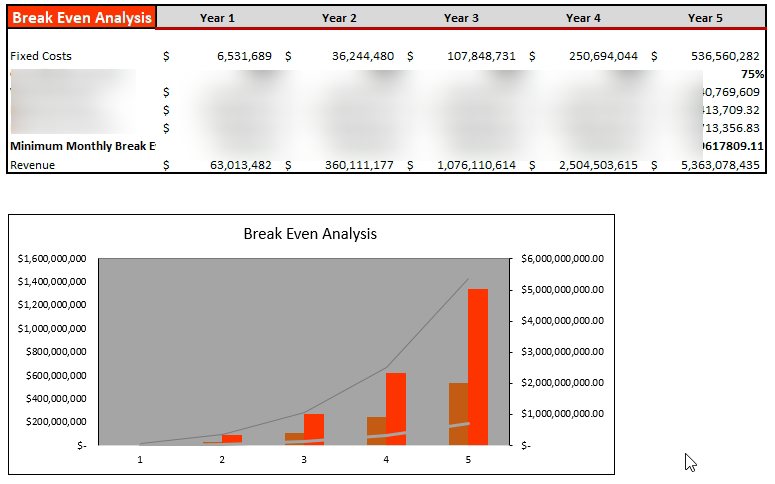Select the Year 3 column header
Screen dimensions: 775x484
pyautogui.click(x=461, y=18)
